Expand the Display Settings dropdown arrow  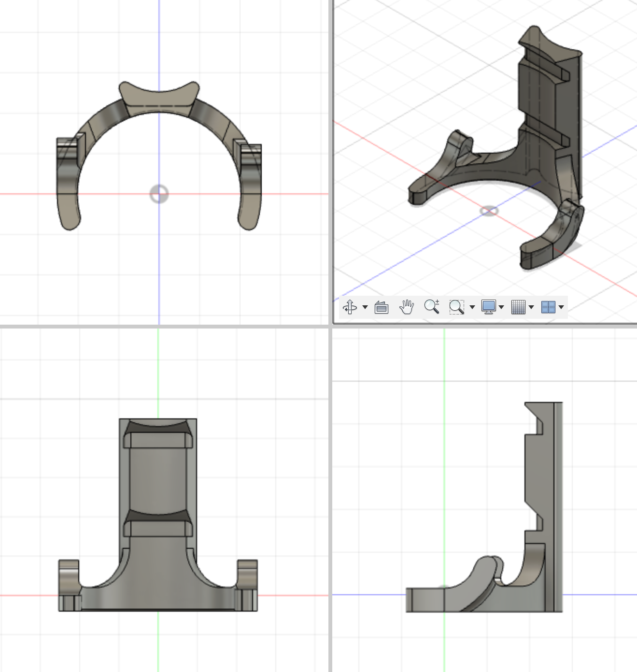coord(501,307)
